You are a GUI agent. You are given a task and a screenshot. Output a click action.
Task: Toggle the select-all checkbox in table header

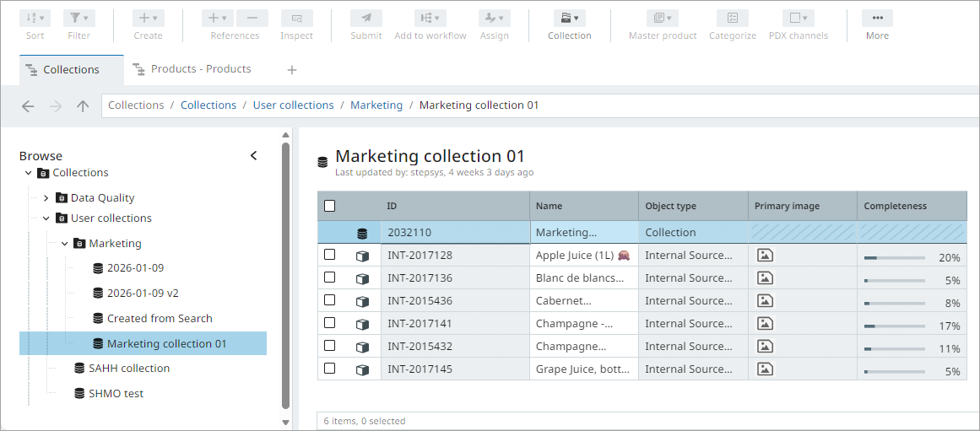pyautogui.click(x=330, y=206)
